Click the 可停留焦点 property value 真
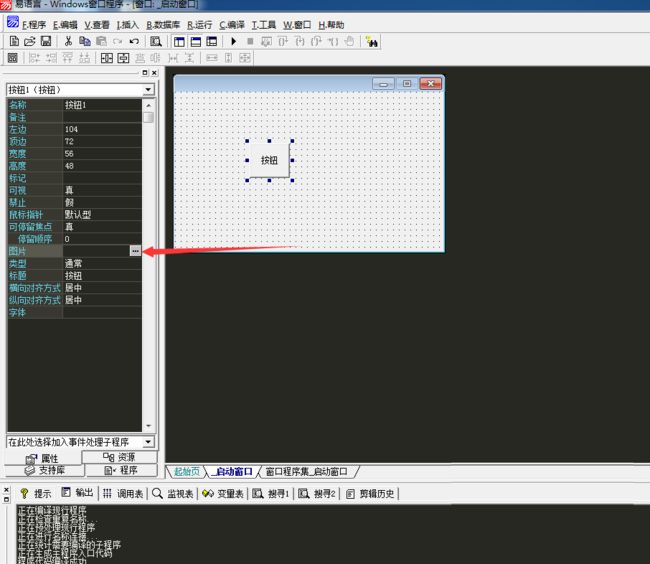650x564 pixels. click(x=102, y=227)
